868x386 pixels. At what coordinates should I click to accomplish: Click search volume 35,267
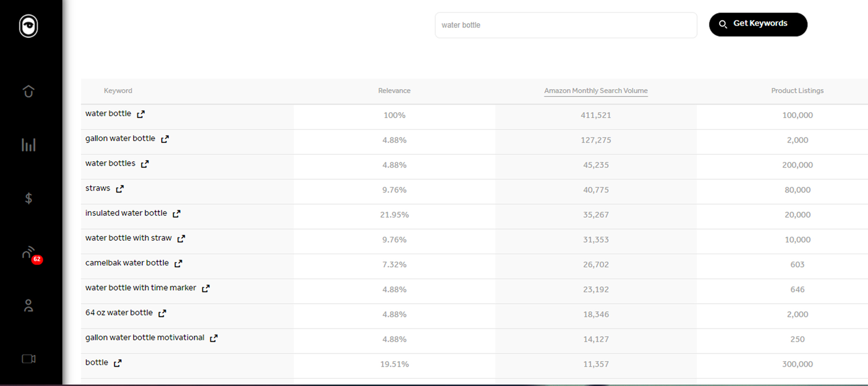596,215
